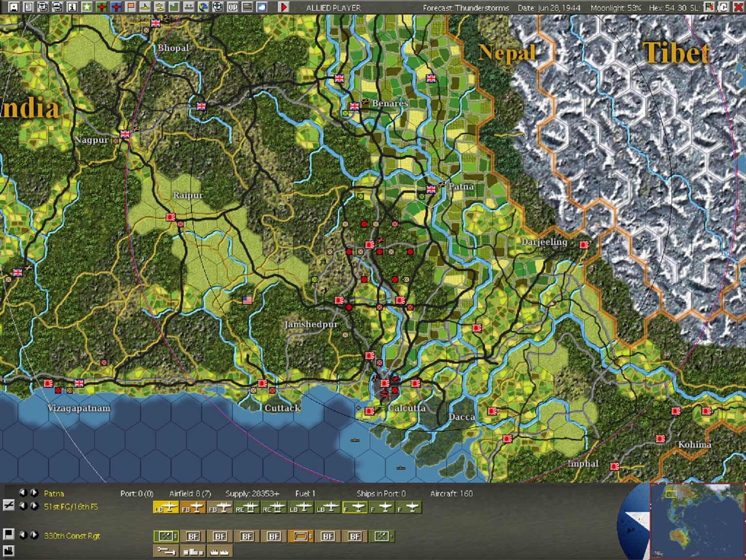Viewport: 746px width, 560px height.
Task: Click the globe icon in the toolbar
Action: coord(204,7)
